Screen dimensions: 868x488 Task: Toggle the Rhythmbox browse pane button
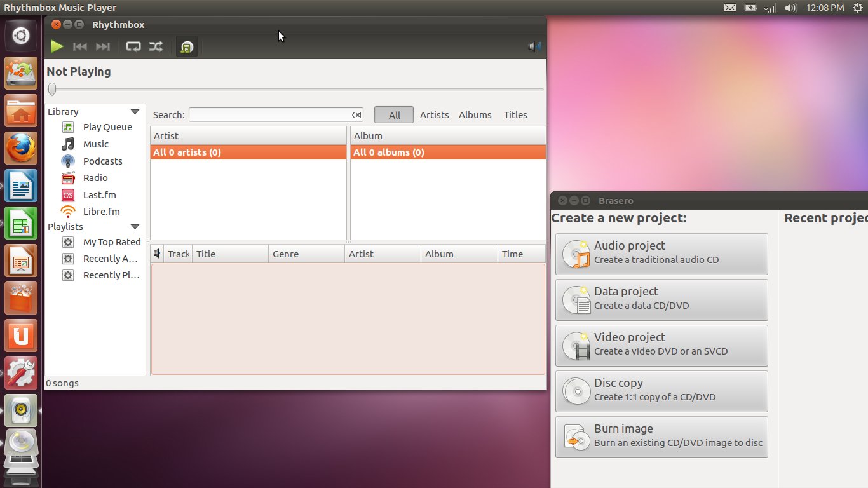tap(186, 47)
